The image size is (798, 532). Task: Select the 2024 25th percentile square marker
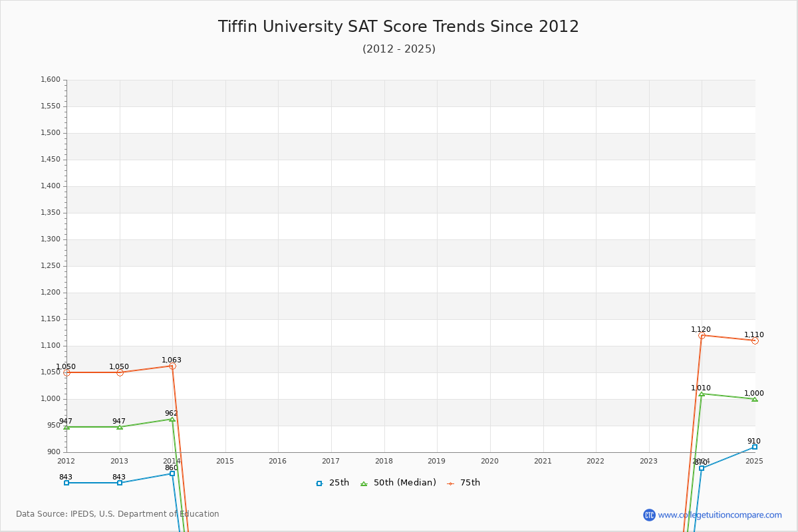point(702,468)
